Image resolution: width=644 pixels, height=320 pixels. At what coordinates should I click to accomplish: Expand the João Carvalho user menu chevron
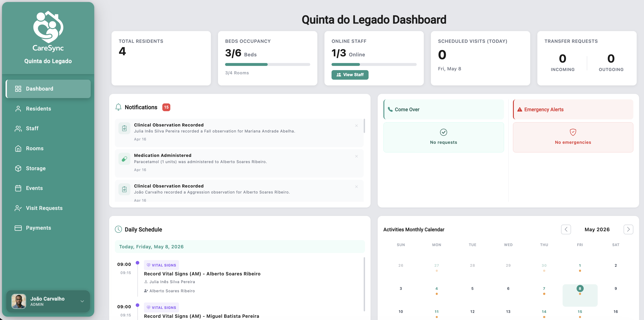(82, 301)
